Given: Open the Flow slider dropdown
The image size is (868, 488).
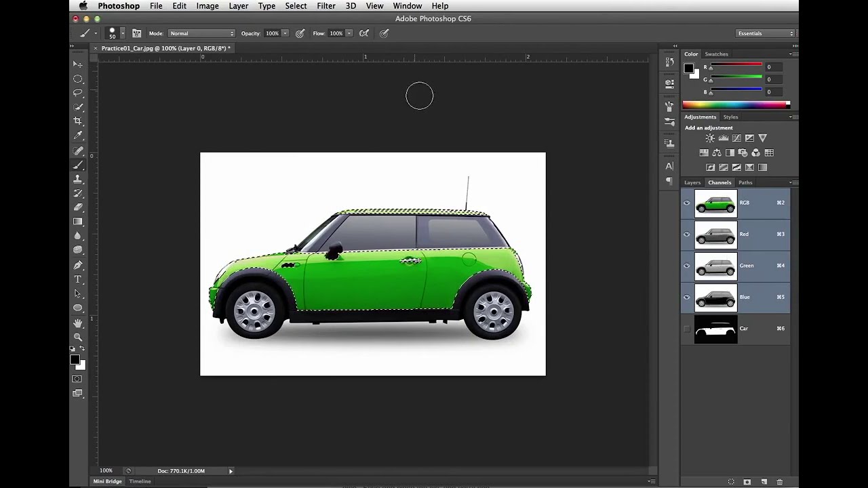Looking at the screenshot, I should pos(349,33).
